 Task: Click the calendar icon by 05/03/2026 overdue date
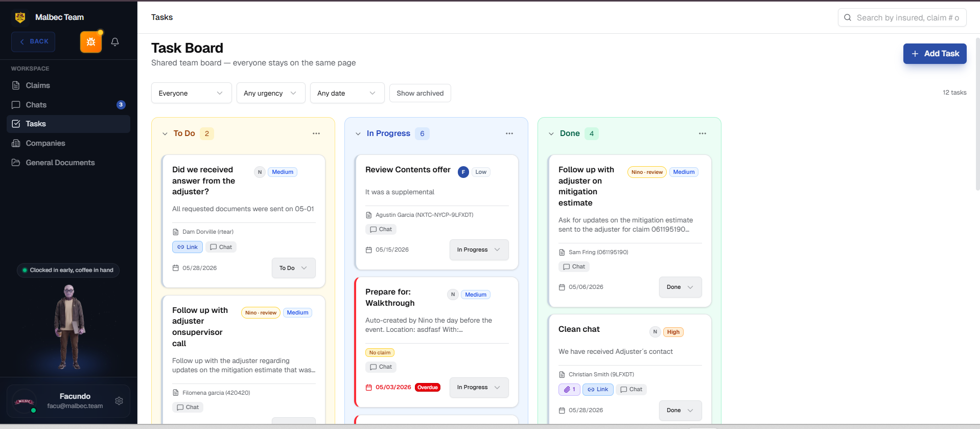(369, 388)
